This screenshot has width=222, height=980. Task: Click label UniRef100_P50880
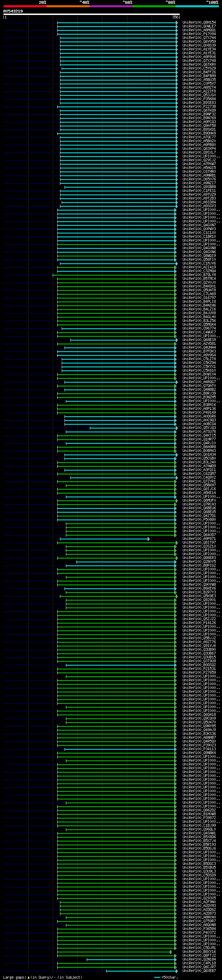[x=199, y=520]
